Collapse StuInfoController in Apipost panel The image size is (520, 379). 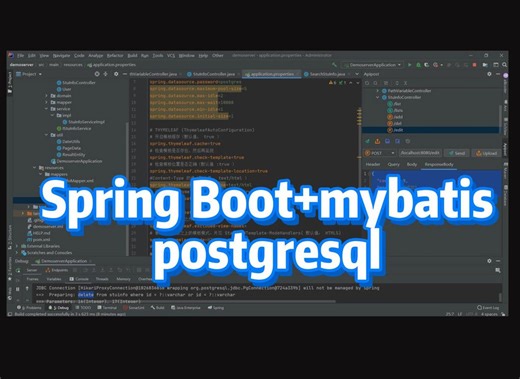[378, 97]
